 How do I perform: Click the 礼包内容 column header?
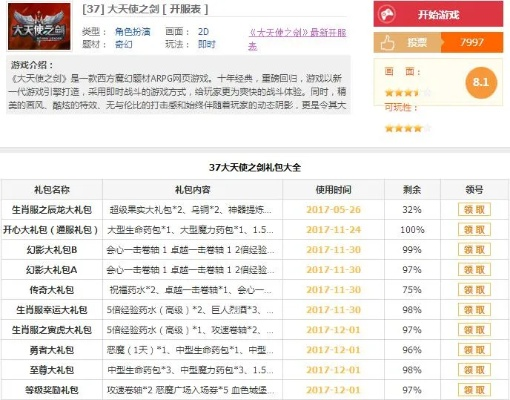point(192,190)
